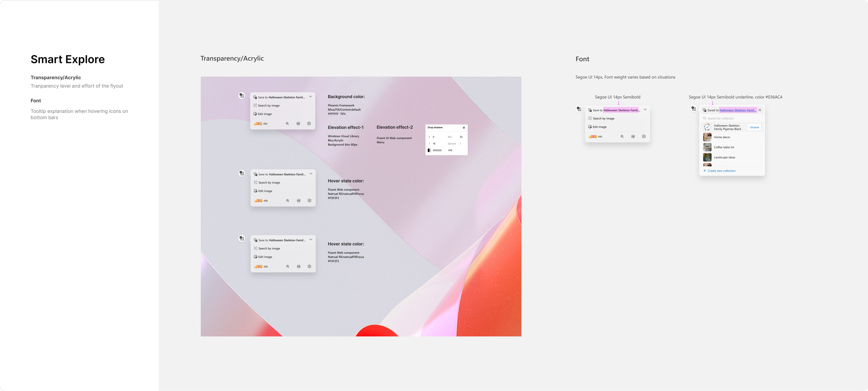This screenshot has height=391, width=868.
Task: Select Search by image in the Semibold example flyout
Action: point(603,119)
